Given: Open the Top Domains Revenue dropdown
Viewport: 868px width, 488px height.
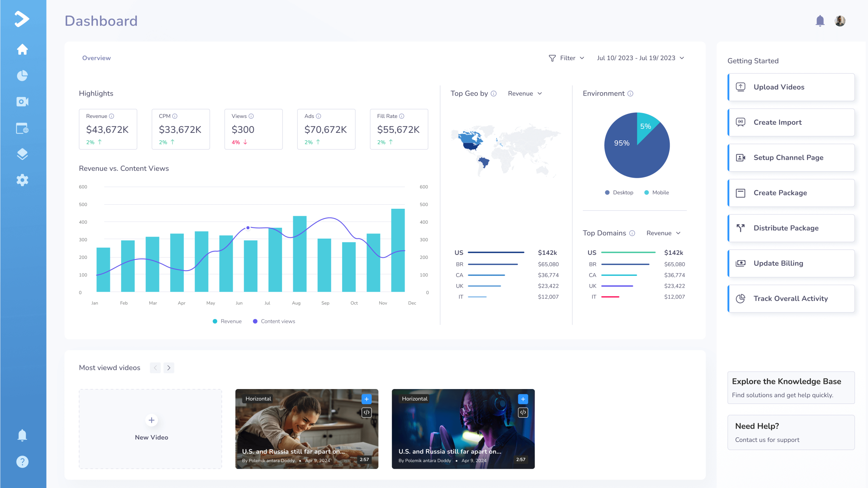Looking at the screenshot, I should point(663,233).
